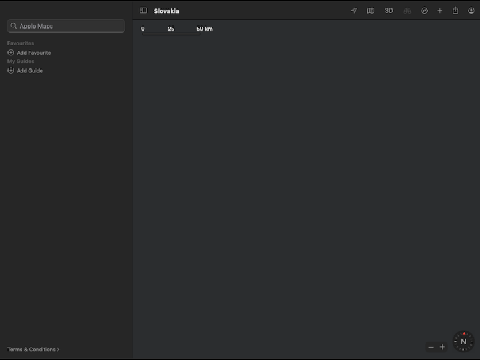480x360 pixels.
Task: Open Look Around binoculars icon
Action: (407, 11)
